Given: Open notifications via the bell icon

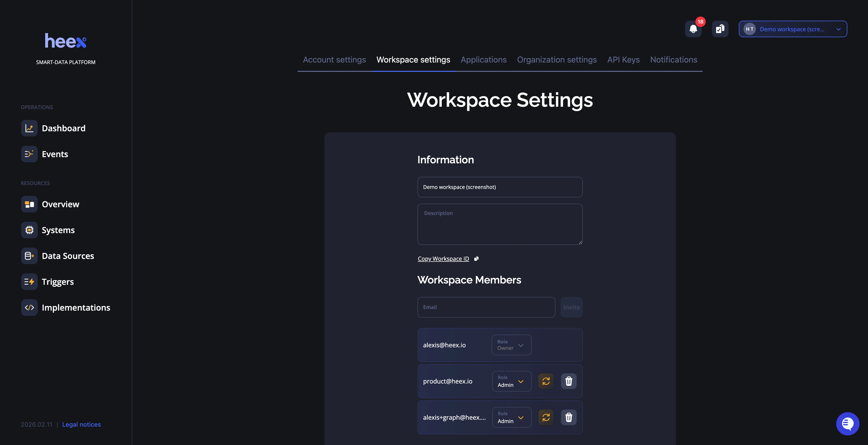Looking at the screenshot, I should tap(693, 29).
